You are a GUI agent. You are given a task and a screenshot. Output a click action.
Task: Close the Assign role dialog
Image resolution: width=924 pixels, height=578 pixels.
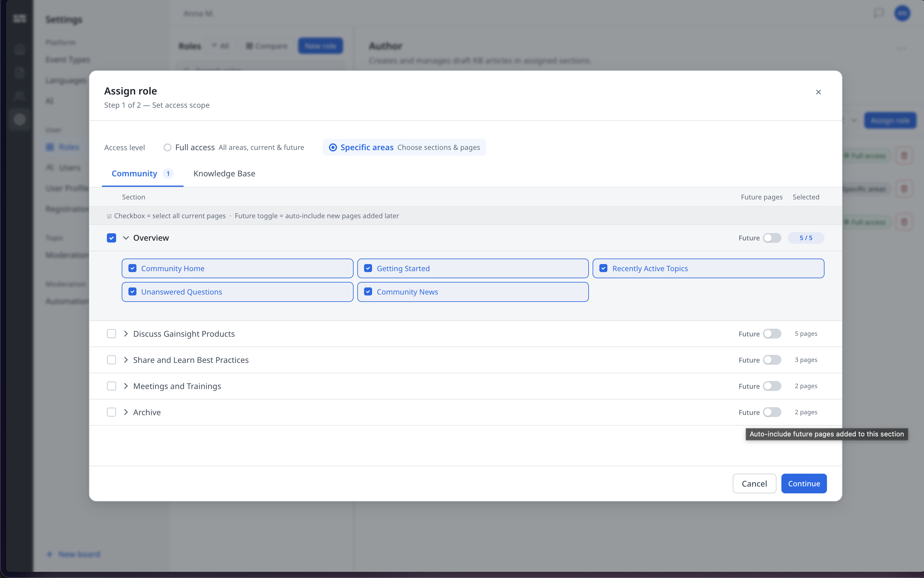click(x=818, y=92)
